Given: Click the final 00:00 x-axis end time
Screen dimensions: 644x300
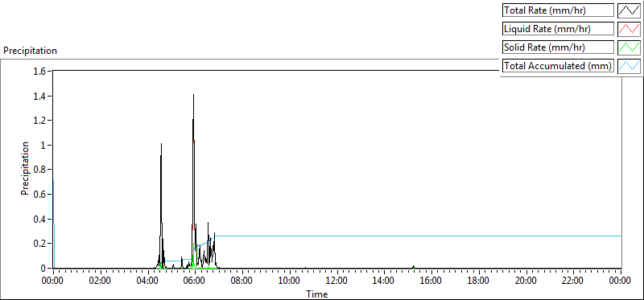Looking at the screenshot, I should pyautogui.click(x=620, y=282).
